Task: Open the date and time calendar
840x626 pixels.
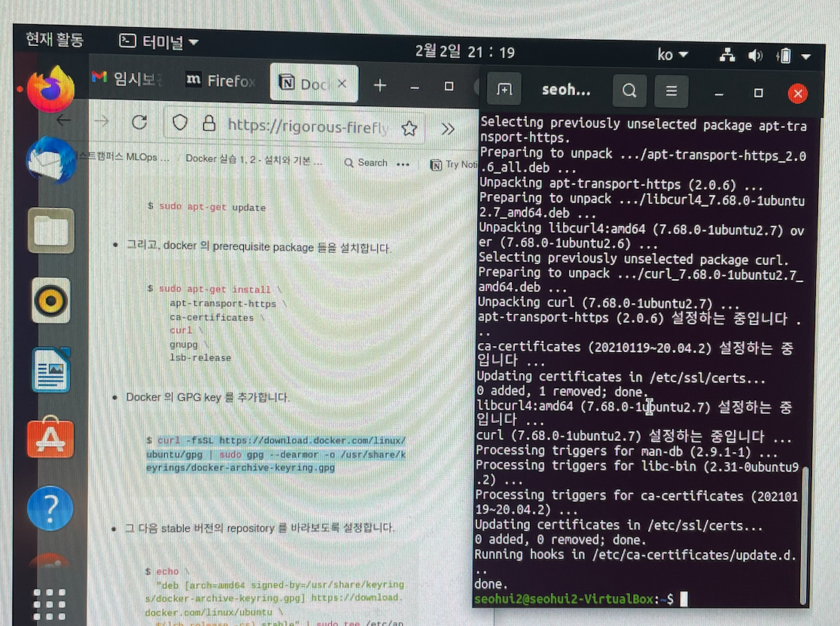Action: click(x=464, y=51)
